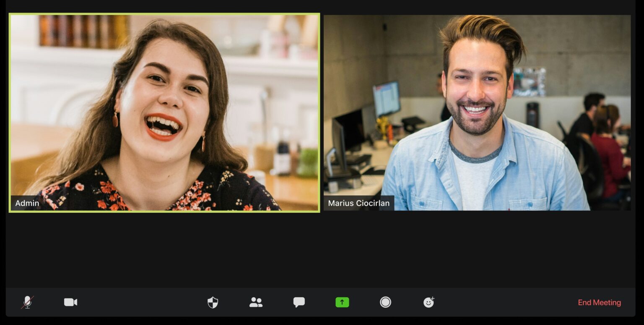The image size is (644, 325).
Task: Click empty toolbar space left of End Meeting
Action: click(503, 302)
